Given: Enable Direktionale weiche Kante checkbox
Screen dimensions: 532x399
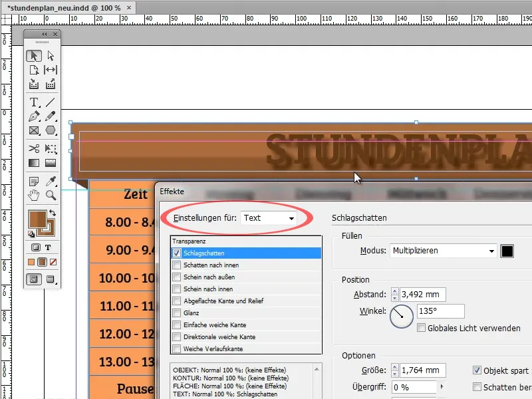Looking at the screenshot, I should [x=176, y=337].
